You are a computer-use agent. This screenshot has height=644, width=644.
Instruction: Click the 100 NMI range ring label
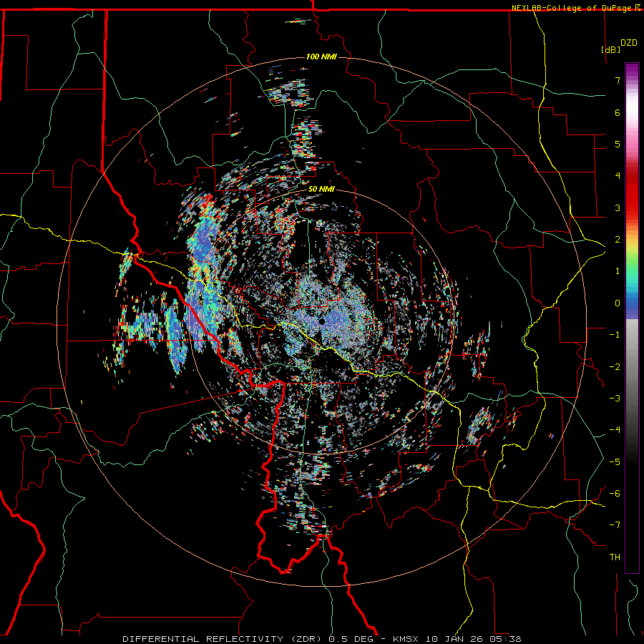tap(321, 57)
